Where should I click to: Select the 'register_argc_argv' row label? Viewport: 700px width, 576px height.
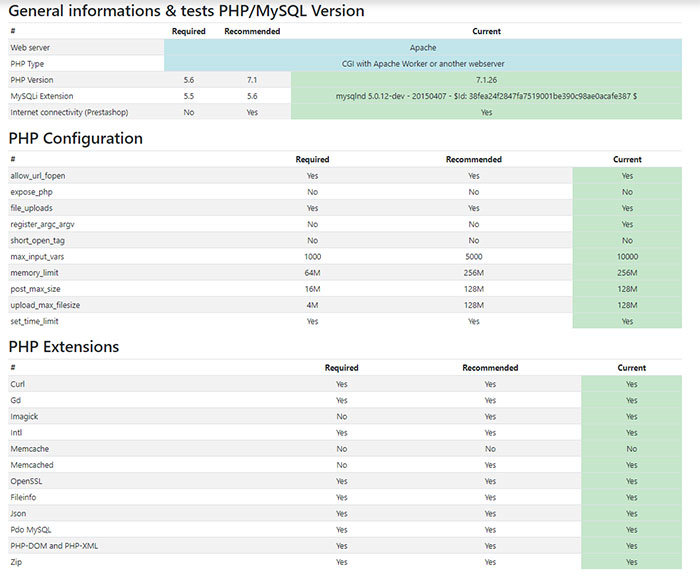42,224
